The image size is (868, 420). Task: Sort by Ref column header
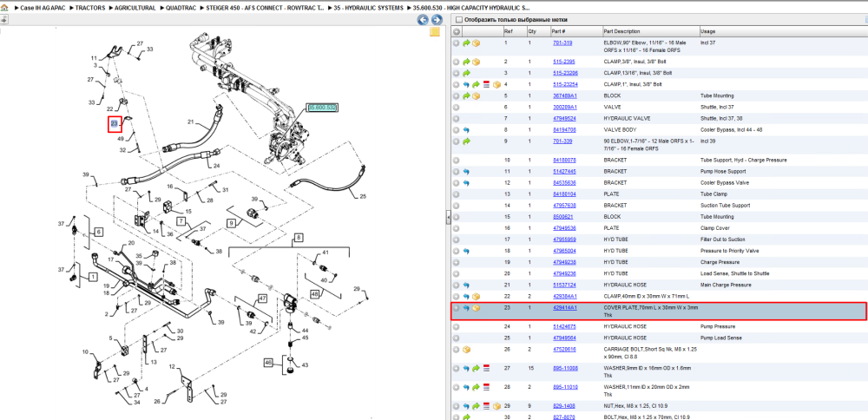coord(515,31)
